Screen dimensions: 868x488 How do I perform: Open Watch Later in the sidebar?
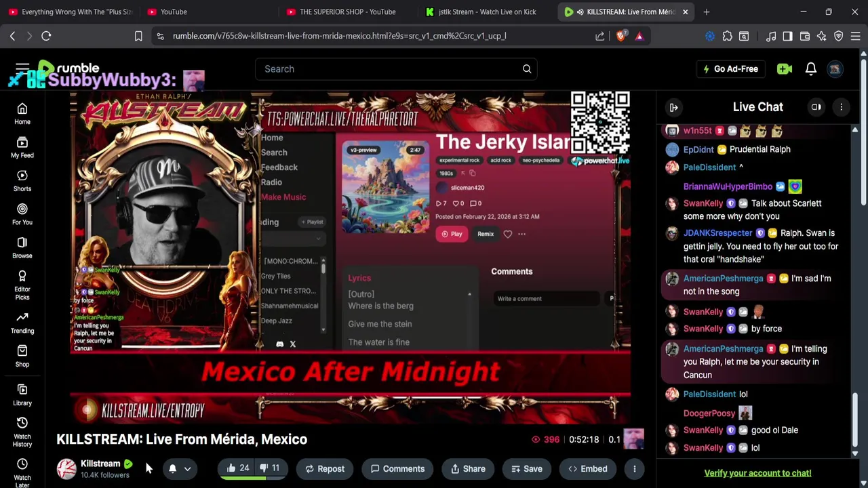pyautogui.click(x=22, y=472)
